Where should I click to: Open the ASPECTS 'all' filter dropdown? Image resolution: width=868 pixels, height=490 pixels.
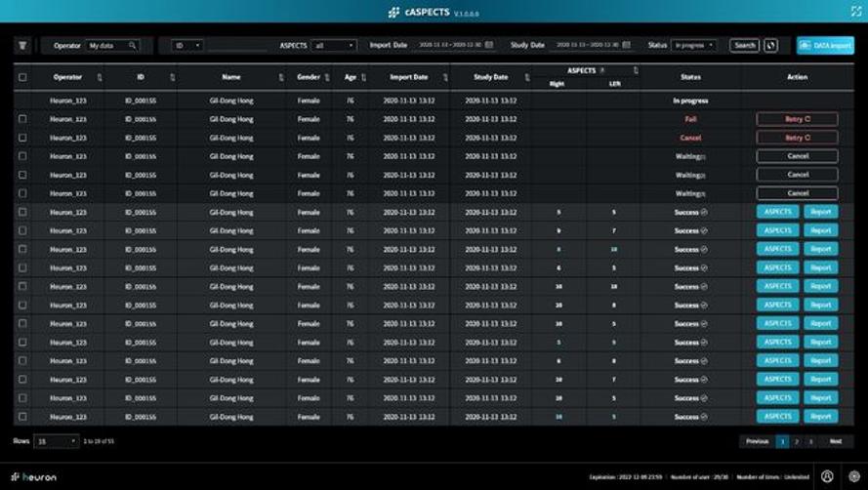[334, 46]
